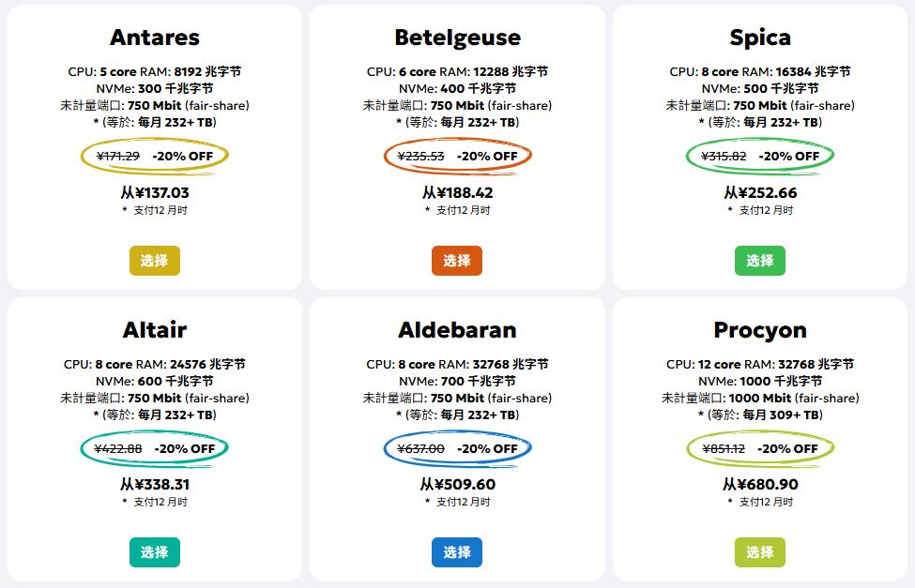915x588 pixels.
Task: Select the Betelgeuse plan button
Action: [x=458, y=261]
